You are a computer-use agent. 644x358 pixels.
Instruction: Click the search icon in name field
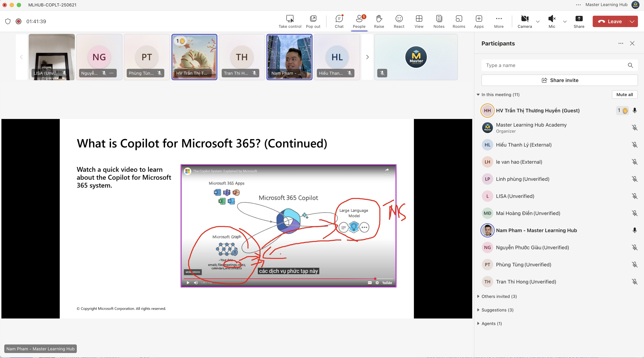(x=630, y=65)
